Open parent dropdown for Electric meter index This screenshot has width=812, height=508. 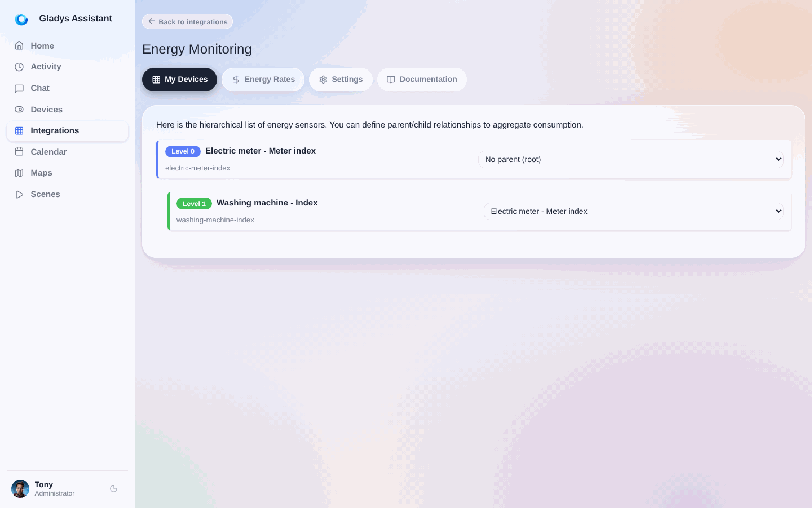[x=631, y=159]
